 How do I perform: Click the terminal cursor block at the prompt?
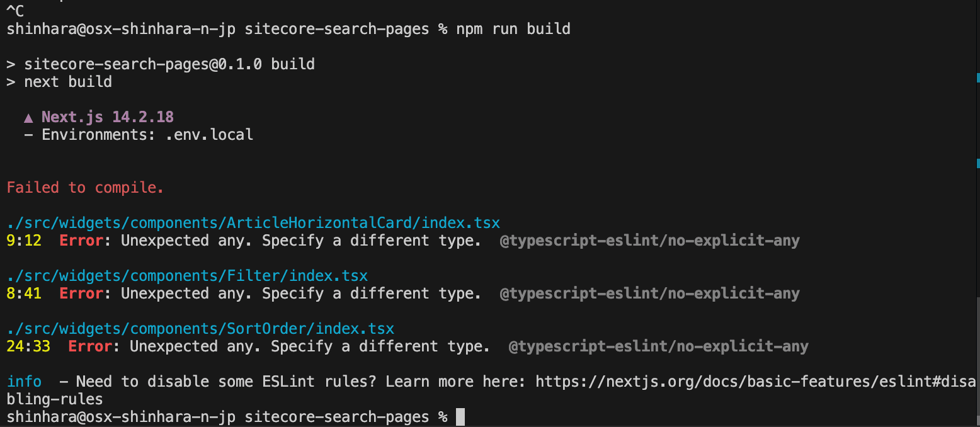pos(460,417)
